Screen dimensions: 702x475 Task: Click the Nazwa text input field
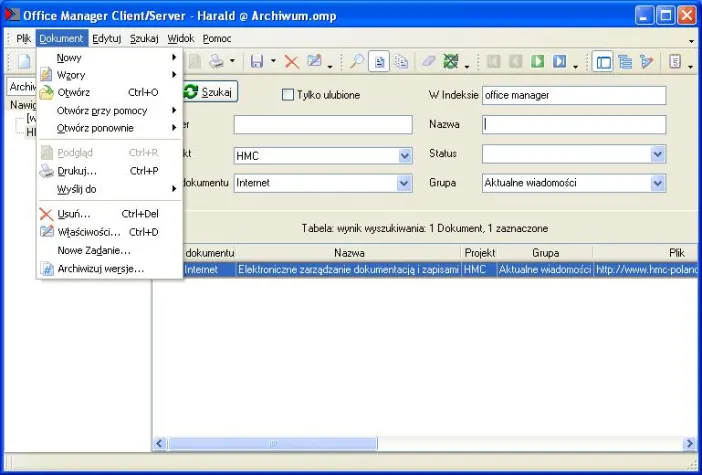click(x=573, y=125)
